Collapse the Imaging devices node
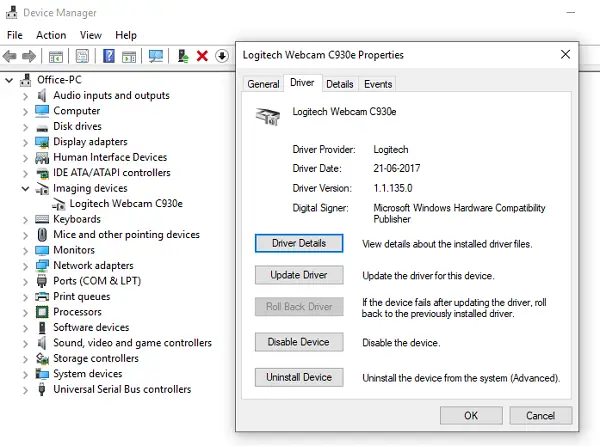Viewport: 600px width, 446px height. (25, 189)
